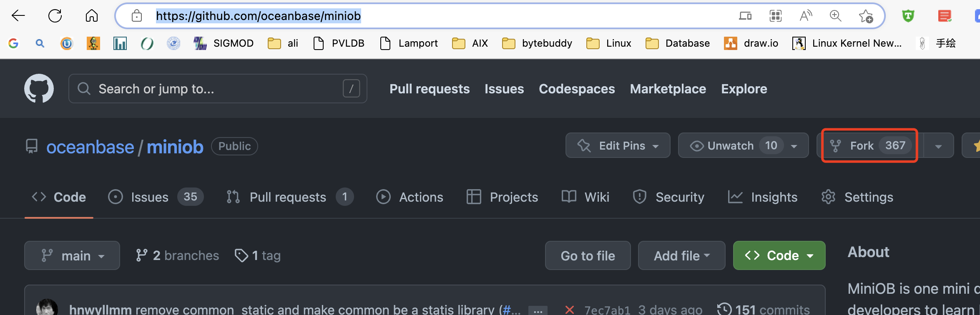Viewport: 980px width, 315px height.
Task: Switch to the Security tab
Action: pyautogui.click(x=668, y=197)
